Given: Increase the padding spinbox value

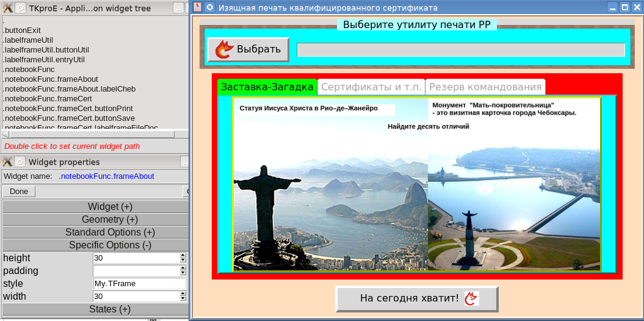Looking at the screenshot, I should [183, 268].
